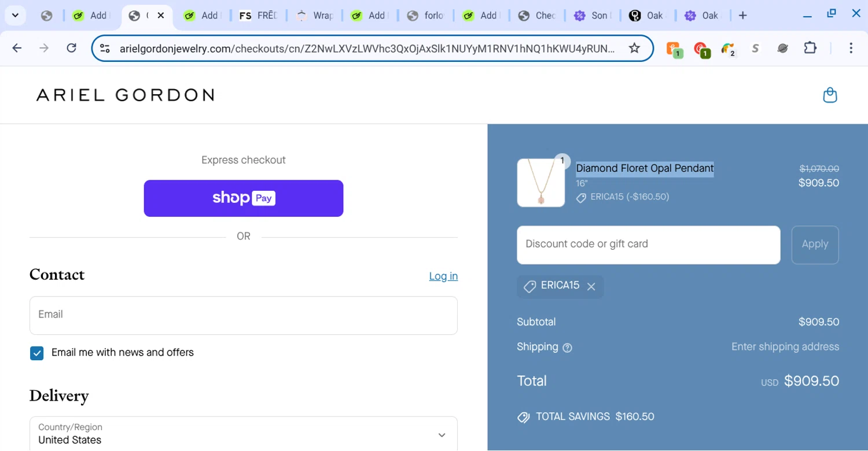The image size is (868, 451).
Task: Bookmark this page with the star icon
Action: click(634, 48)
